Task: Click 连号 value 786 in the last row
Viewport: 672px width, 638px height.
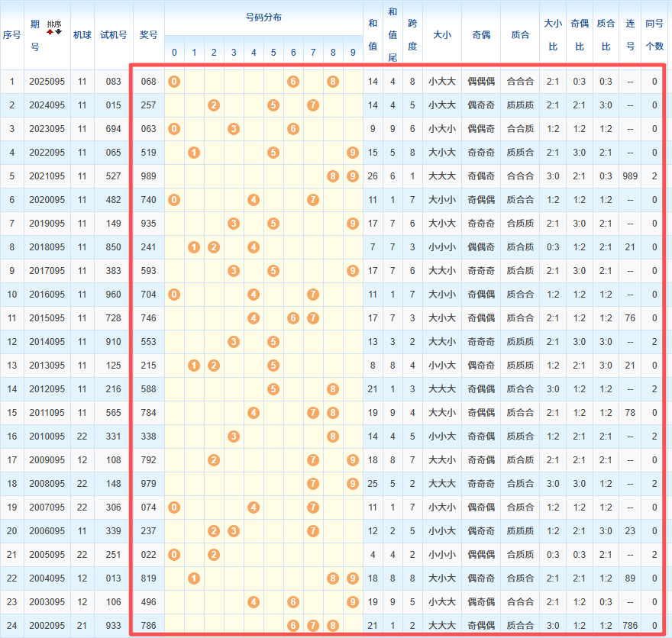Action: [x=631, y=625]
